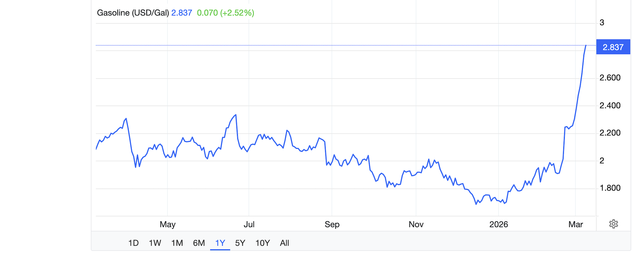Click the Sep label on time axis

332,224
